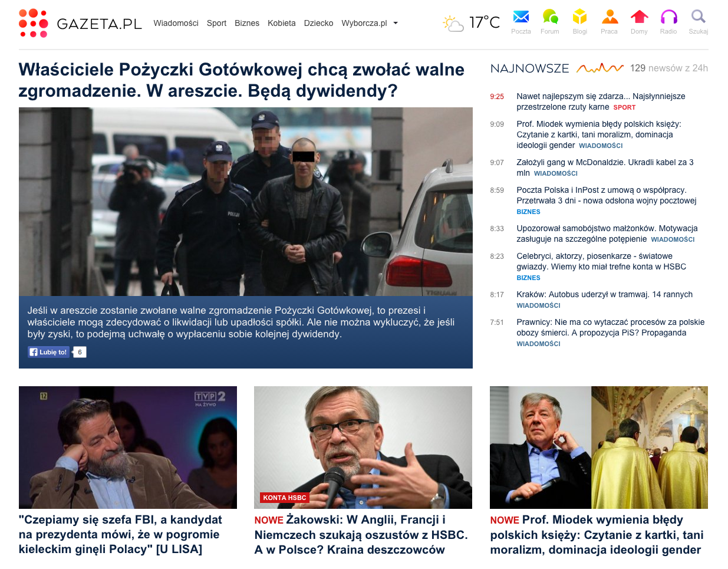This screenshot has width=728, height=569.
Task: Click the Blogi cube icon
Action: [580, 17]
